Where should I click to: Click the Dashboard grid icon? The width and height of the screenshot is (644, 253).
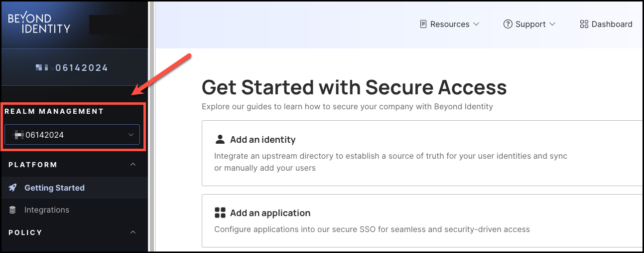pyautogui.click(x=584, y=24)
